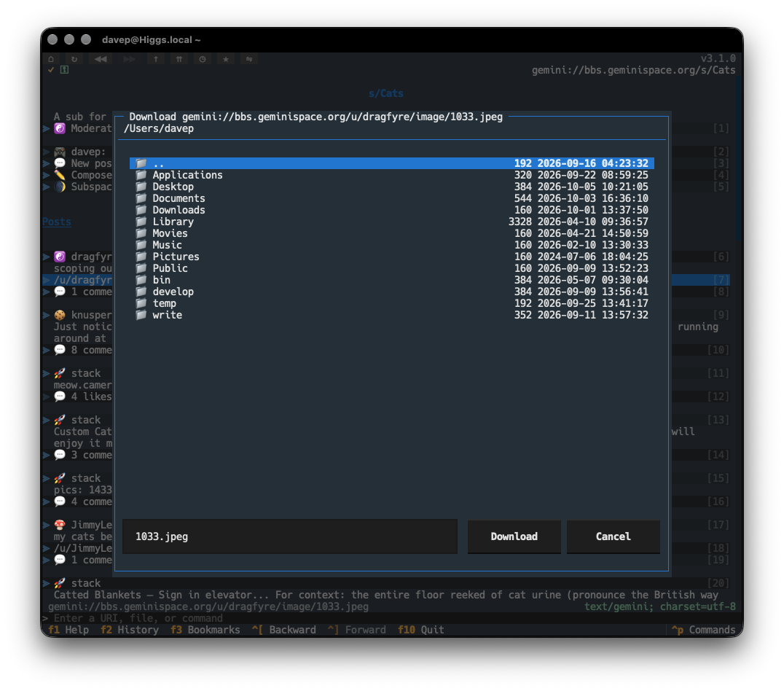Click the folder icon beside Library
Screen dimensions: 784x691
[x=141, y=222]
